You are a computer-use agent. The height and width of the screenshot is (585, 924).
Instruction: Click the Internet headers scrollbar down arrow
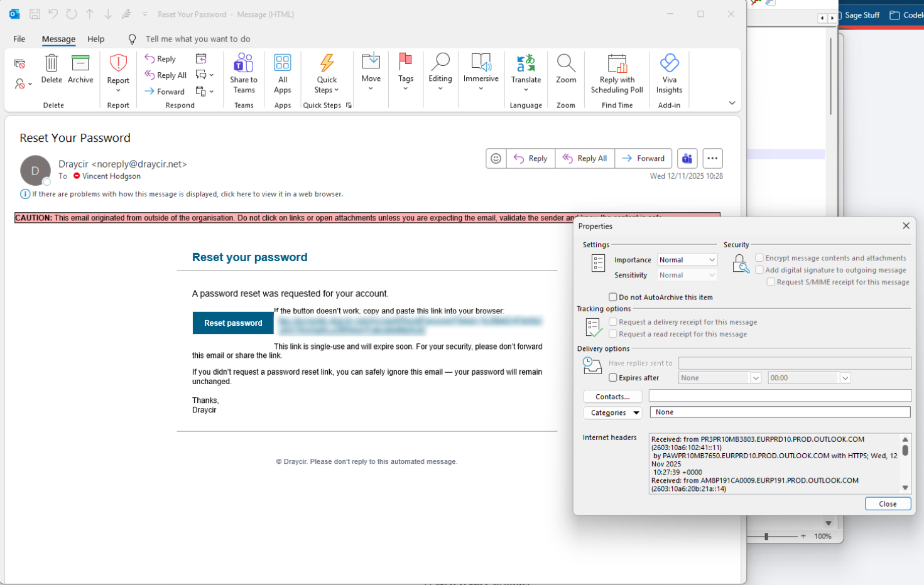click(905, 488)
